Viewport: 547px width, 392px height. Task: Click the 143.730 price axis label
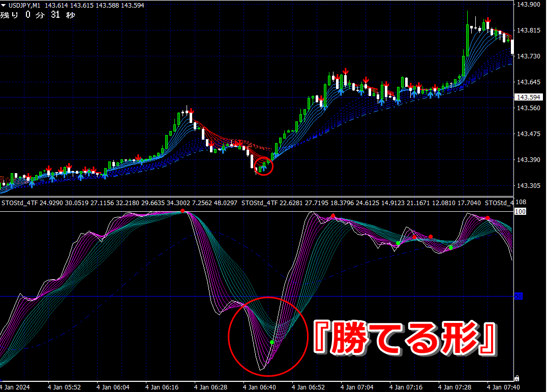529,56
